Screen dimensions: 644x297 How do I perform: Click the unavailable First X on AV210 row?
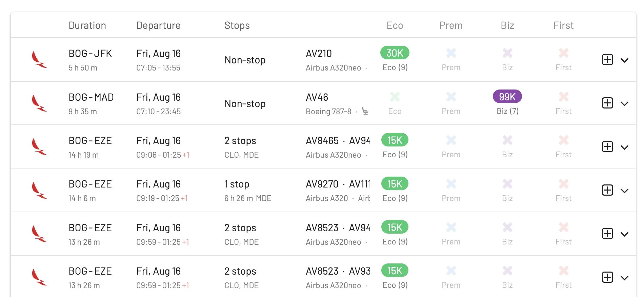[x=564, y=53]
